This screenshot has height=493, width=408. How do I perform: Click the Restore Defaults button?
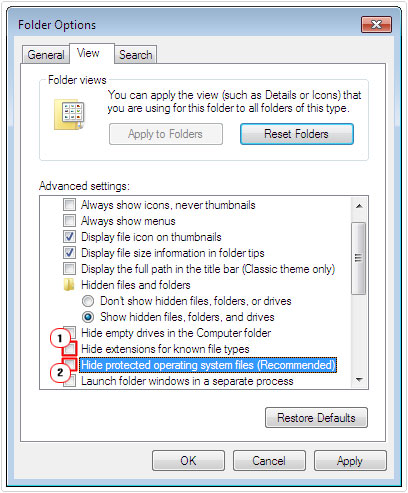click(x=316, y=418)
